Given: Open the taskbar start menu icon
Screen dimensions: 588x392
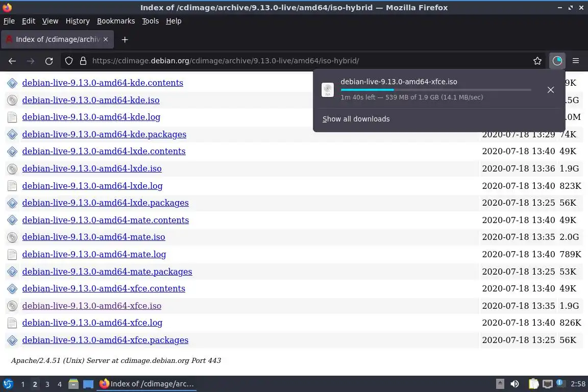Looking at the screenshot, I should coord(8,384).
